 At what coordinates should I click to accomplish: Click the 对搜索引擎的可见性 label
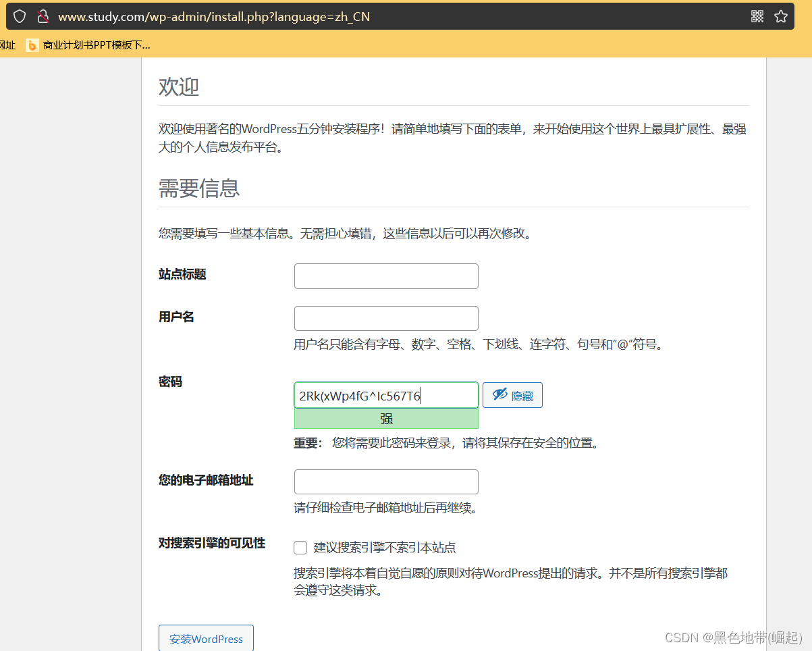click(x=212, y=543)
